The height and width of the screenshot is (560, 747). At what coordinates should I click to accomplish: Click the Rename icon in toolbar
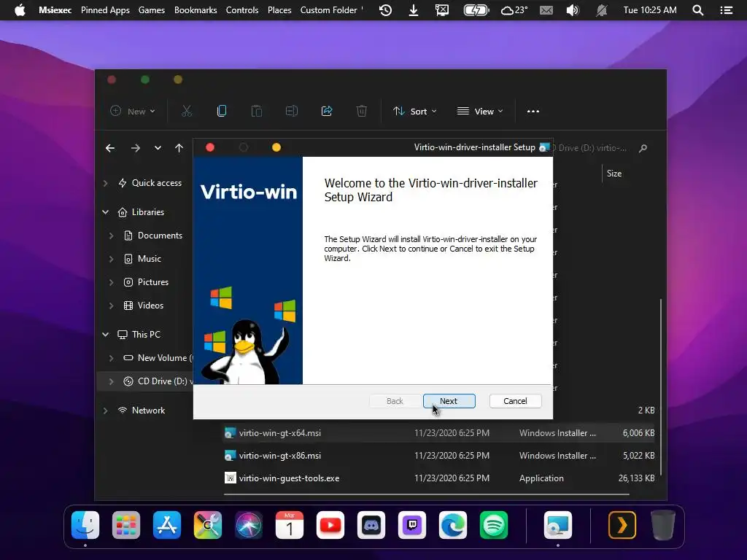292,111
